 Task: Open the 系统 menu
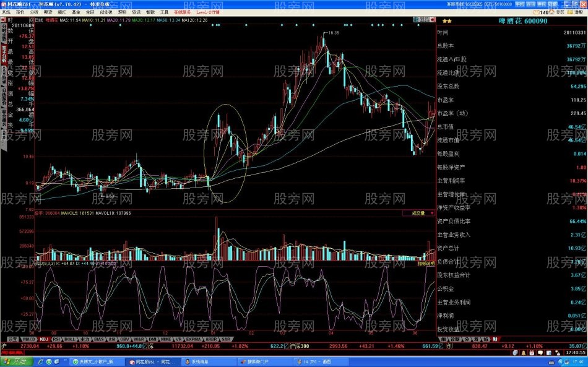[x=6, y=12]
